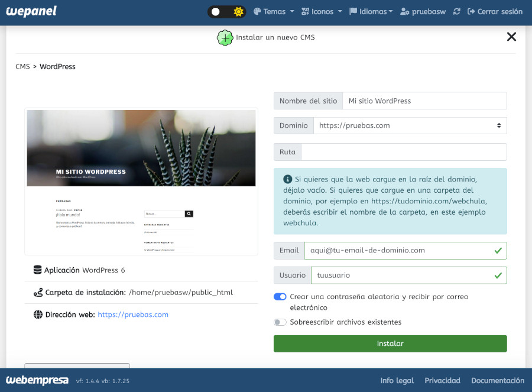
Task: Click the green Instalar button
Action: 390,344
